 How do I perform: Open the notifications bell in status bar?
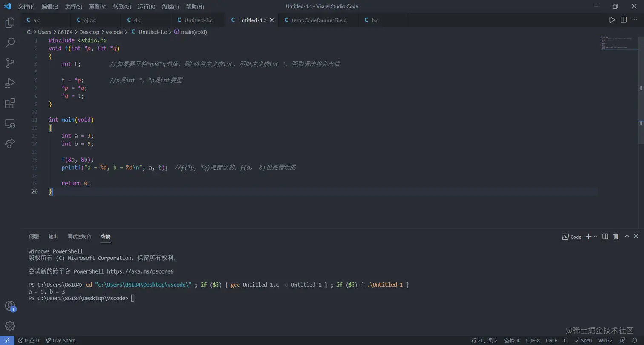(x=635, y=340)
